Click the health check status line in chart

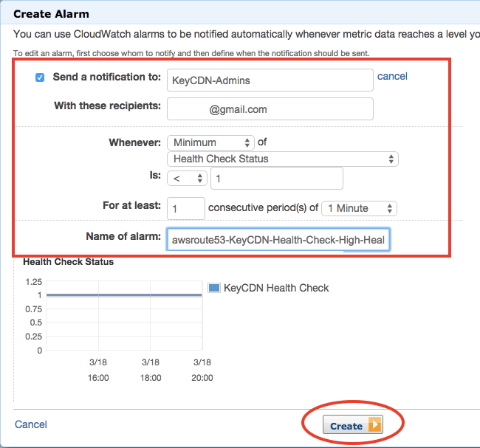124,295
